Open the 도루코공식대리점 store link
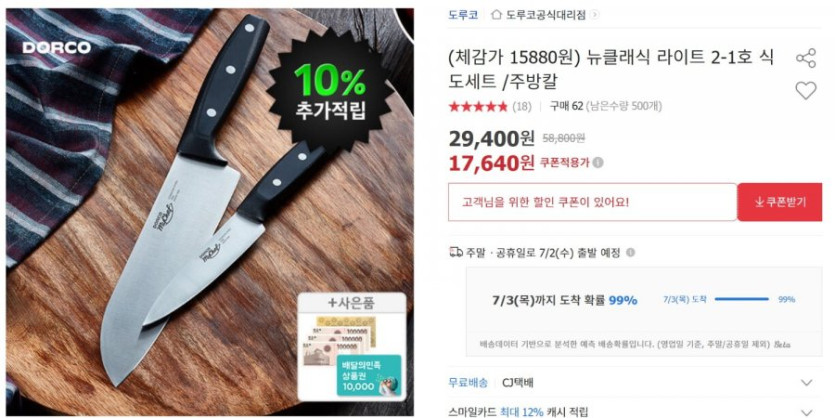Viewport: 835px width, 418px height. pyautogui.click(x=545, y=15)
